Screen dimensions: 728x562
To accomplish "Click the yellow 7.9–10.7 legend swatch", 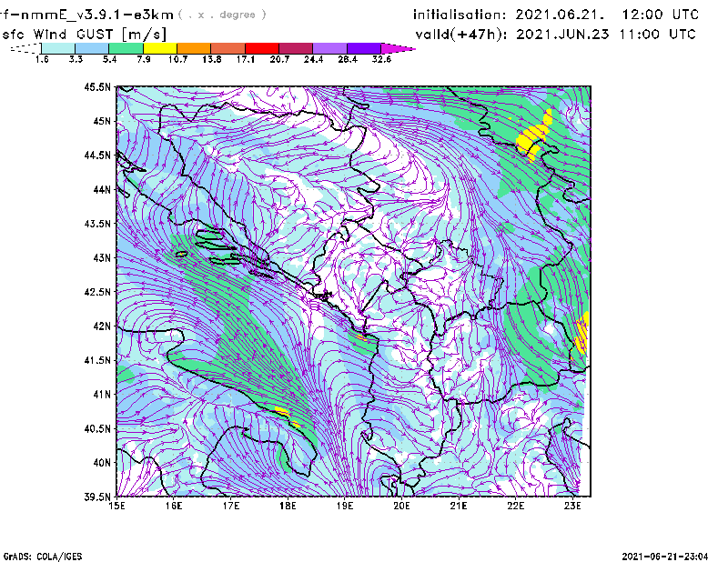I will [160, 48].
